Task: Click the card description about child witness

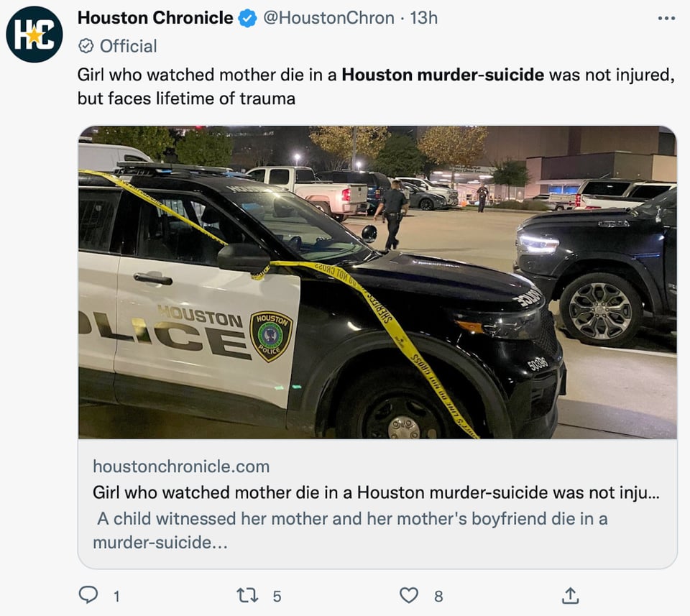Action: 350,530
